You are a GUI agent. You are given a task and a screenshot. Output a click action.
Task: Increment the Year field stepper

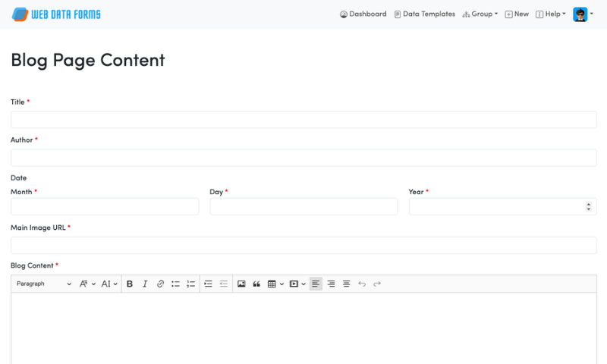(589, 203)
